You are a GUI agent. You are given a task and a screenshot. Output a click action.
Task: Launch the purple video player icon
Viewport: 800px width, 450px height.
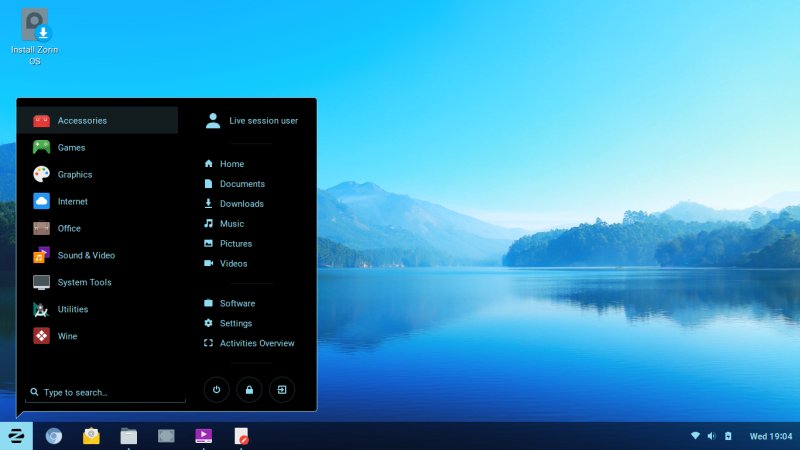[203, 435]
